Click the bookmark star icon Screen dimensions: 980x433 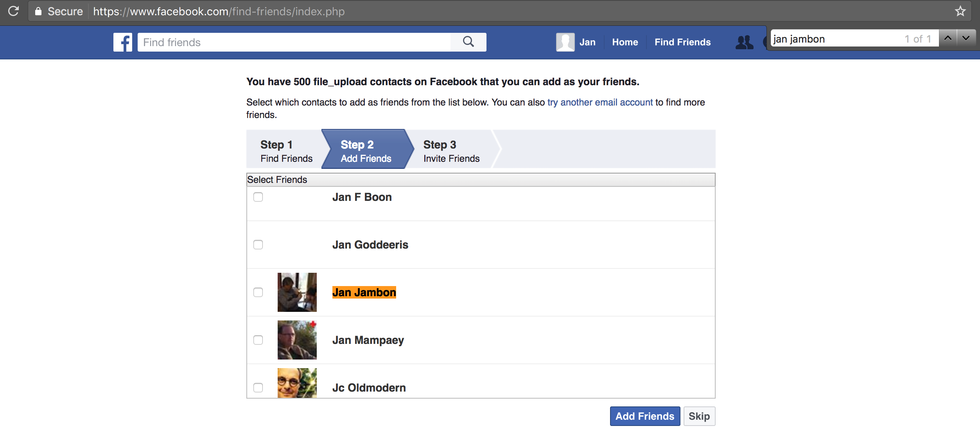(960, 11)
